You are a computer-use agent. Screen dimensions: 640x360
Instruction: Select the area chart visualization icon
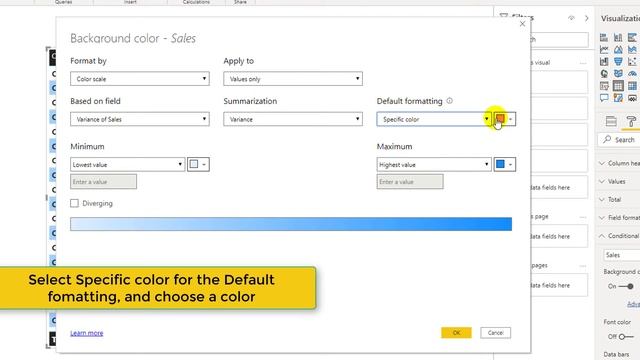coord(618,49)
